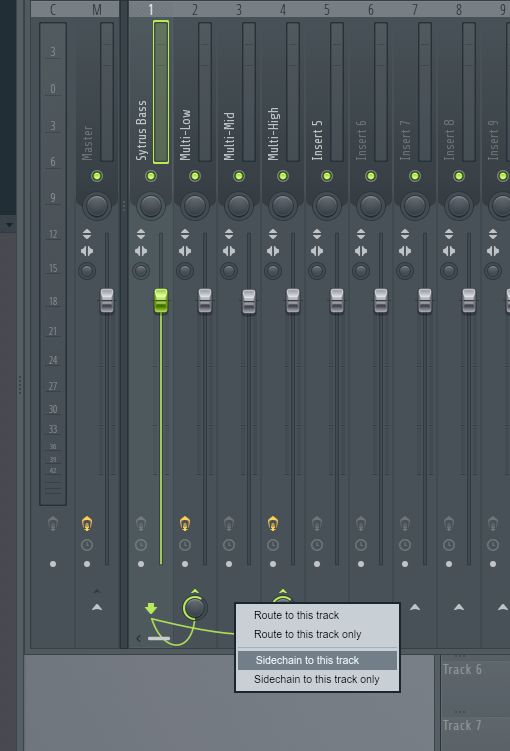This screenshot has height=751, width=510.
Task: Invert polarity on the Multi-Mid track
Action: click(x=229, y=234)
